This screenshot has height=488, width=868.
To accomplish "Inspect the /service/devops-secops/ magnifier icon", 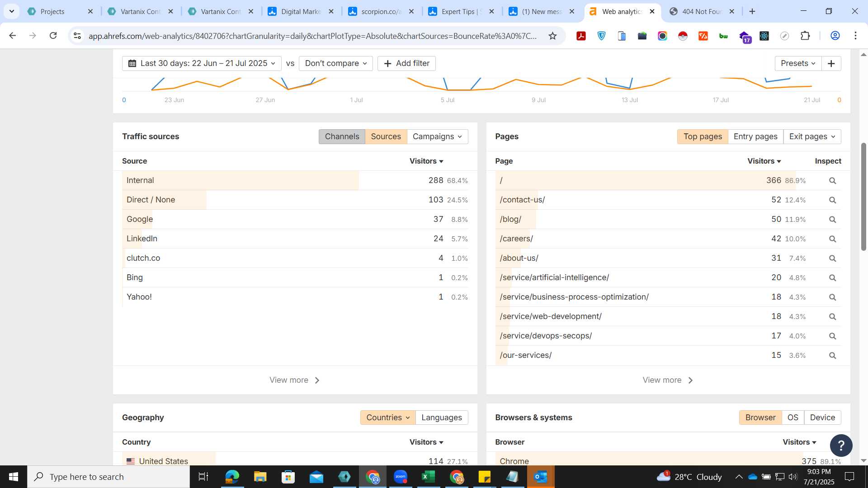I will coord(832,336).
